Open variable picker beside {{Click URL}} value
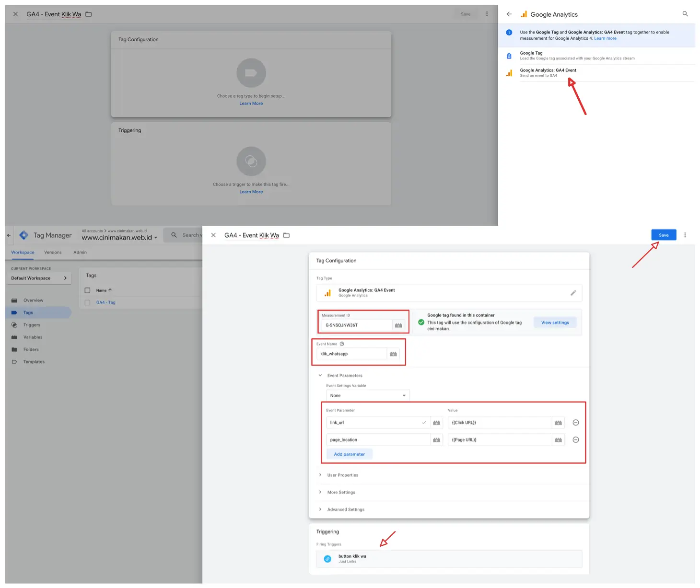This screenshot has height=588, width=700. 559,423
